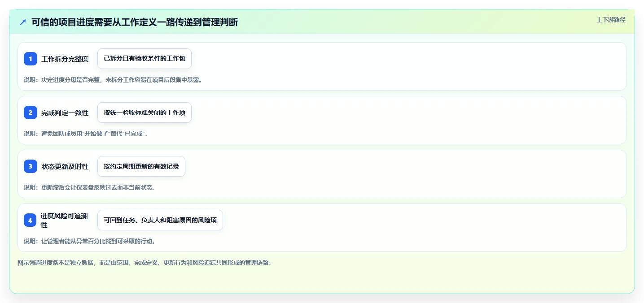
Task: Click the 工作拆分完整度 label
Action: pos(65,59)
